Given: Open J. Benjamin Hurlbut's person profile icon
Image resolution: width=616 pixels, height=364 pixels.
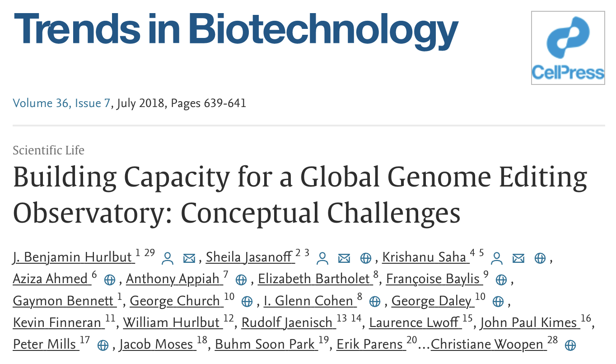Looking at the screenshot, I should point(168,258).
